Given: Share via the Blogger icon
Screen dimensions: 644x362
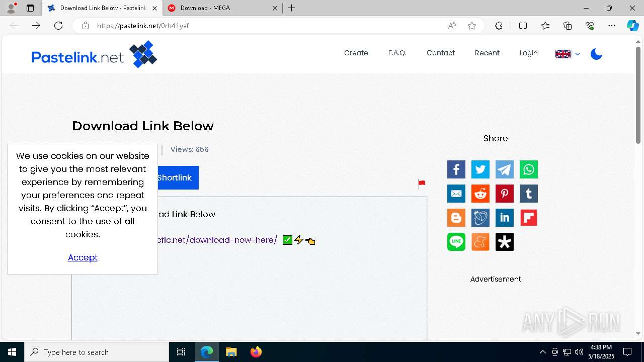Looking at the screenshot, I should pyautogui.click(x=456, y=218).
